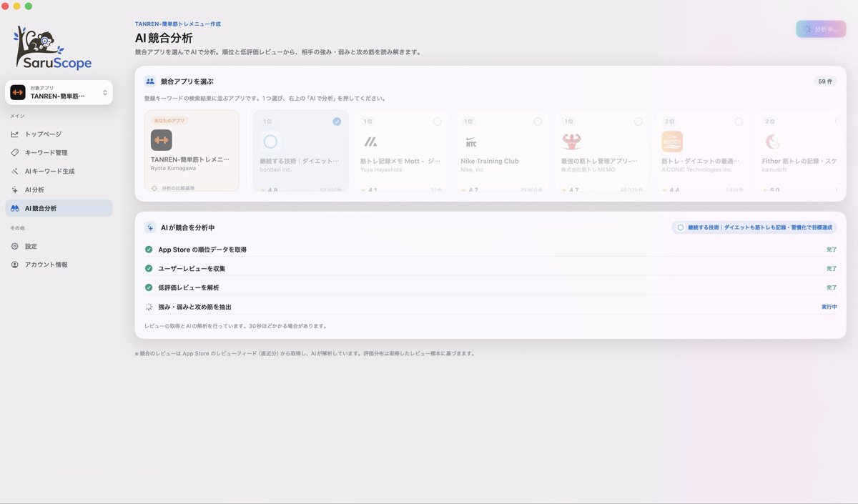
Task: Click the Mott app icon
Action: (x=370, y=141)
